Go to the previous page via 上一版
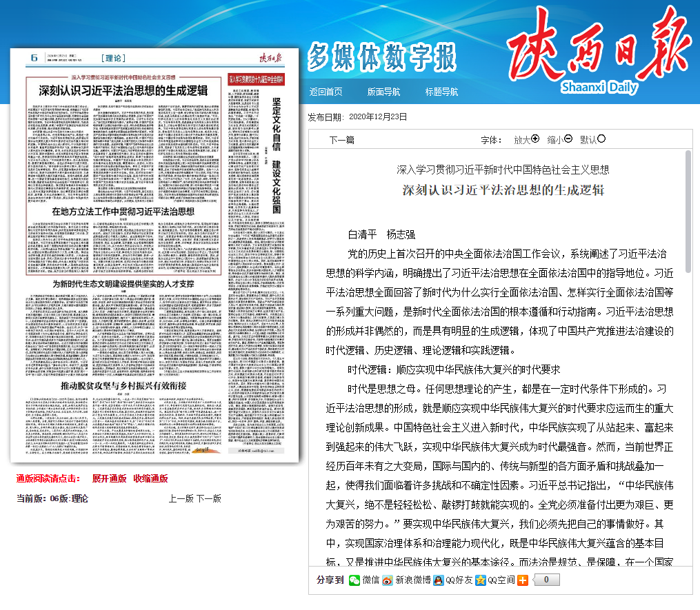 (x=181, y=498)
